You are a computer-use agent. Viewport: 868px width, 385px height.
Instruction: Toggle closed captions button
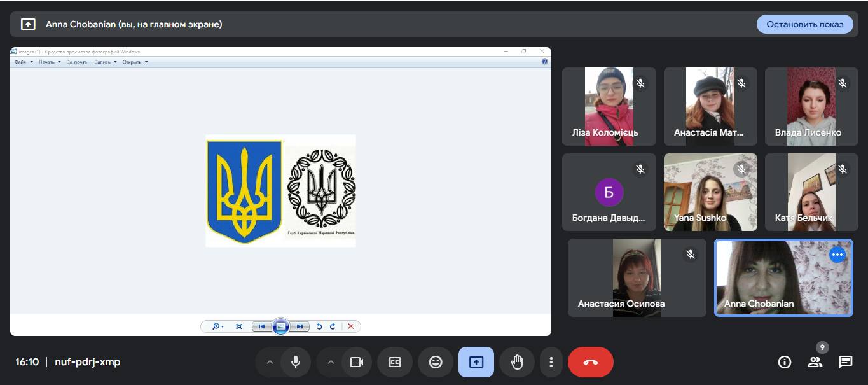pyautogui.click(x=395, y=362)
